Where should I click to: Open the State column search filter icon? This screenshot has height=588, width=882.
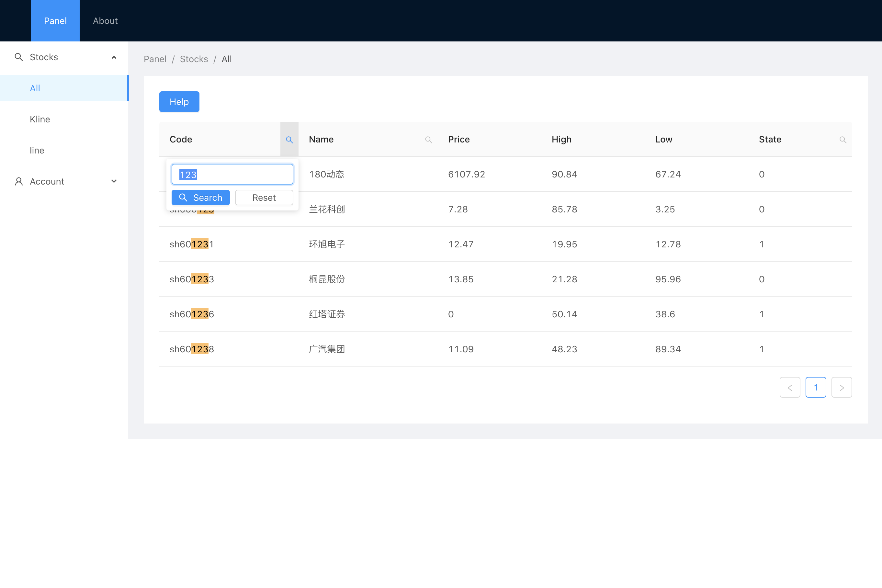842,140
